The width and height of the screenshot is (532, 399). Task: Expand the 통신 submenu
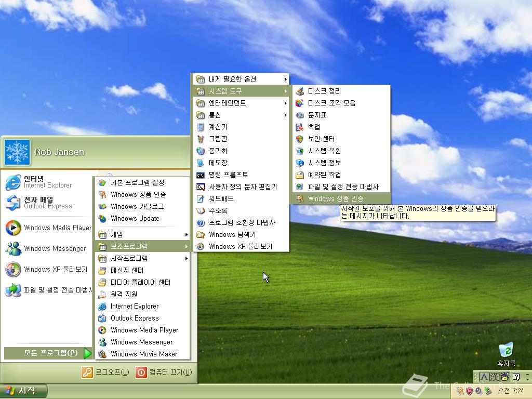click(x=241, y=115)
